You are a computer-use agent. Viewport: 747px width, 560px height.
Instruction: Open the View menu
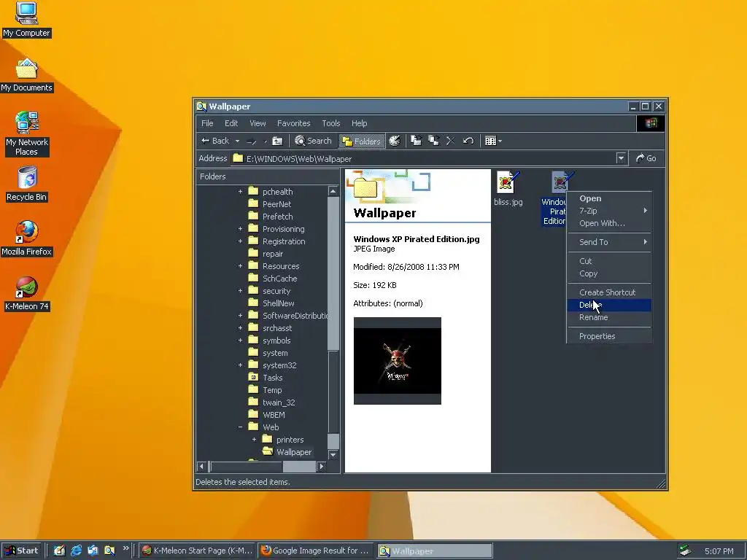[258, 123]
